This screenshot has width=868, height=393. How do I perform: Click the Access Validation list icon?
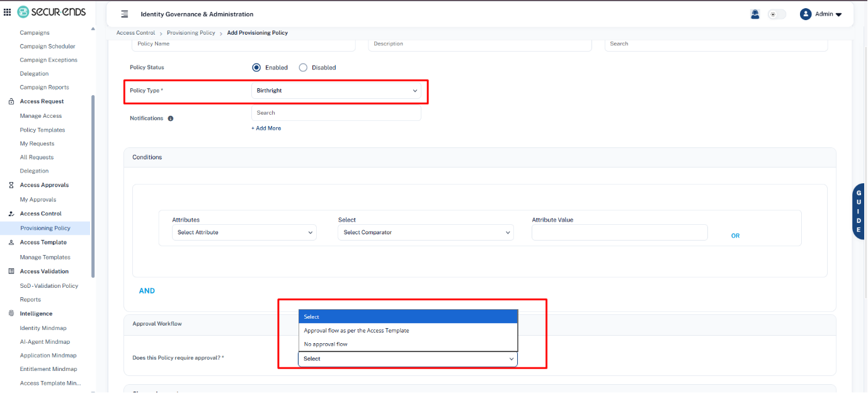coord(11,271)
